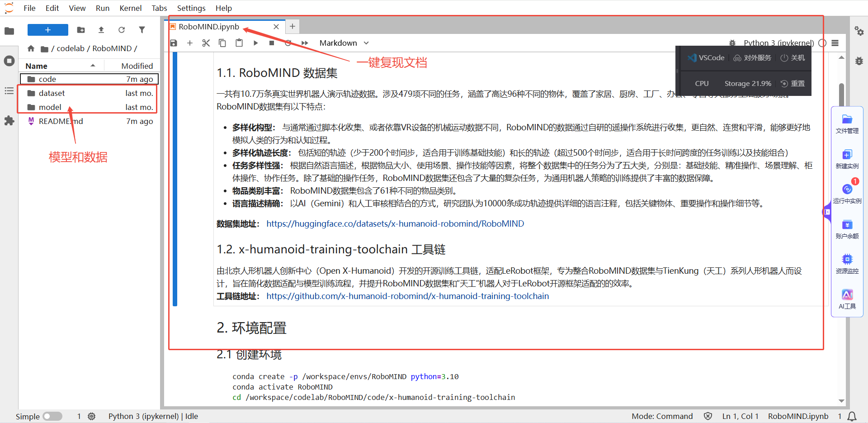Image resolution: width=868 pixels, height=423 pixels.
Task: Open the Markdown cell type dropdown
Action: point(344,43)
